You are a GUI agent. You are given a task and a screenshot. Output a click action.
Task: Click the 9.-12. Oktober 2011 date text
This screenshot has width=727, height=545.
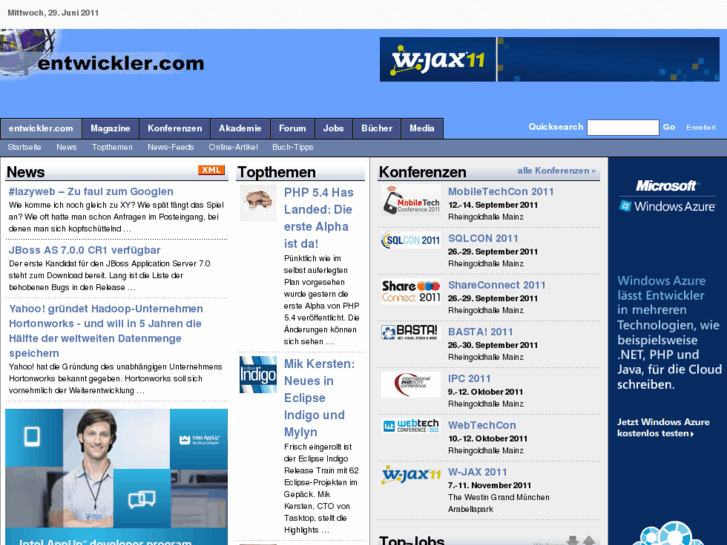pyautogui.click(x=485, y=392)
